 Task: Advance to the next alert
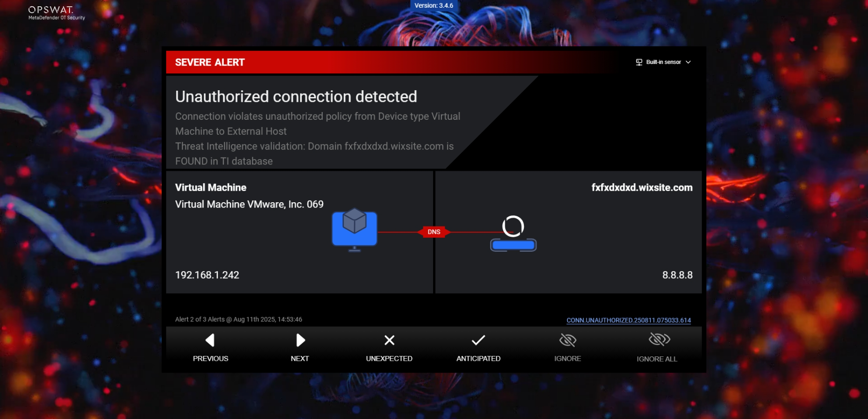click(x=300, y=348)
